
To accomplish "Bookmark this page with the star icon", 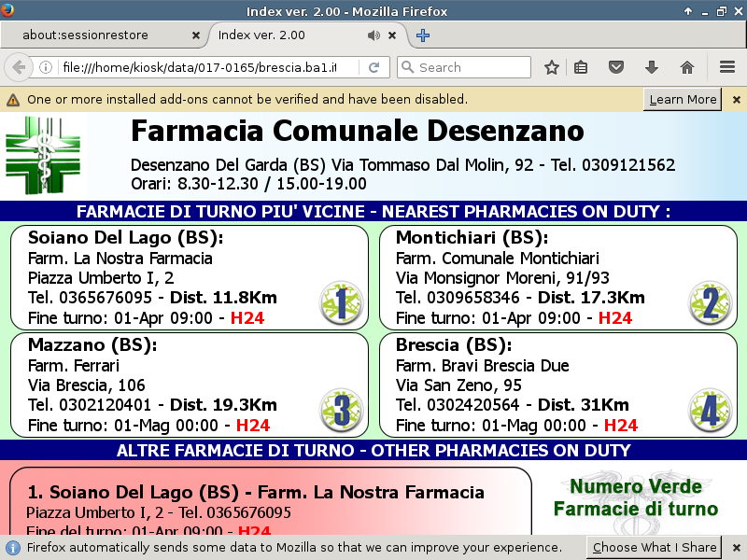I will 552,67.
